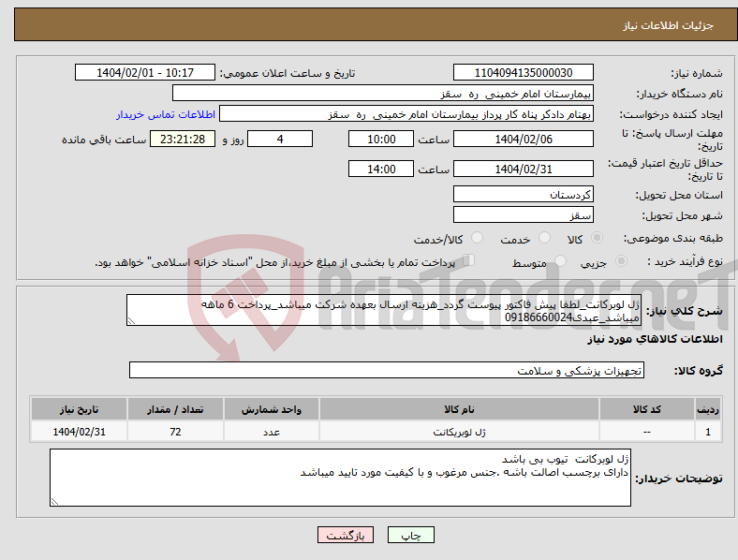Open اطلاعات تماس خریدار link
This screenshot has width=738, height=560.
[166, 114]
